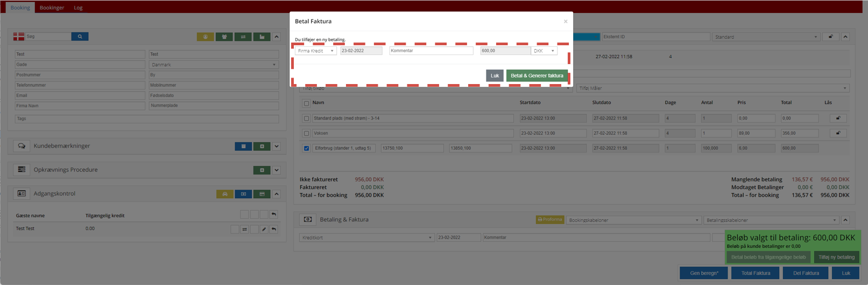The image size is (868, 285).
Task: Tick the Voksen row checkbox
Action: click(307, 133)
